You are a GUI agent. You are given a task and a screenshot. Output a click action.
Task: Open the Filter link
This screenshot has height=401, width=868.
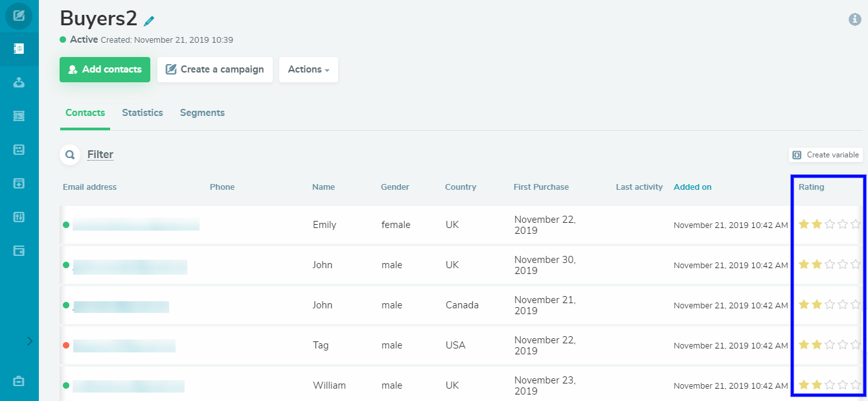(100, 154)
